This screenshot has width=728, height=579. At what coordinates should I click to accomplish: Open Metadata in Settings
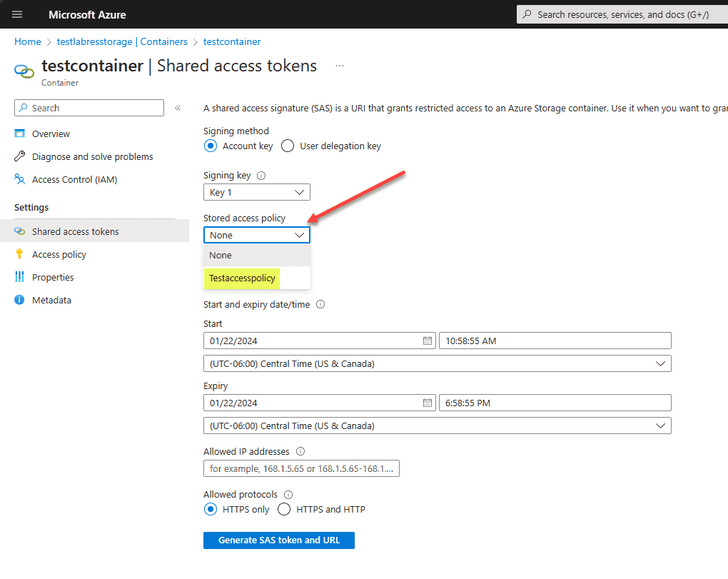click(51, 300)
